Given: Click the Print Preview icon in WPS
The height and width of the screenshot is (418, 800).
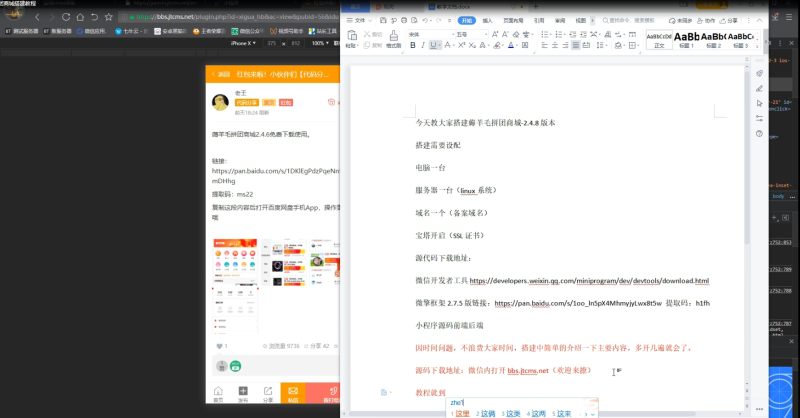Looking at the screenshot, I should (414, 20).
